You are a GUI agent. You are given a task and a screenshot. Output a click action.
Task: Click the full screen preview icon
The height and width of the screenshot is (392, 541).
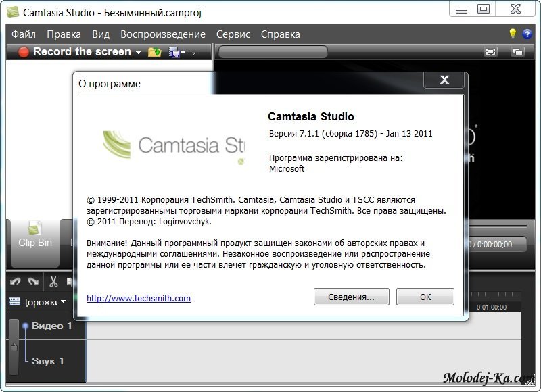[490, 52]
